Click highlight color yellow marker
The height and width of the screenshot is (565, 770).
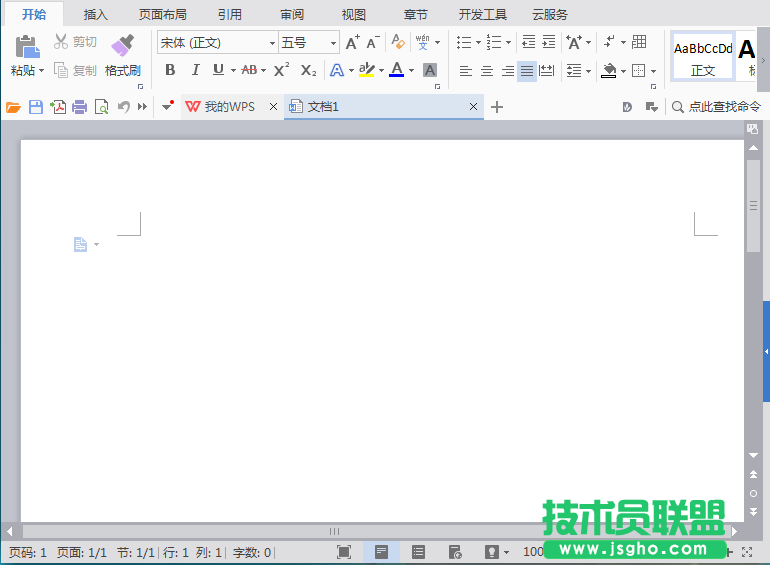[366, 70]
